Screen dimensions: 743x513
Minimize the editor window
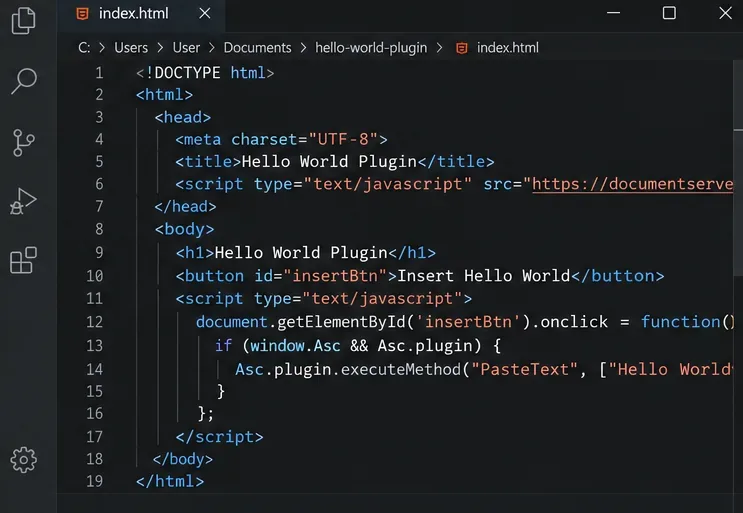(x=614, y=13)
